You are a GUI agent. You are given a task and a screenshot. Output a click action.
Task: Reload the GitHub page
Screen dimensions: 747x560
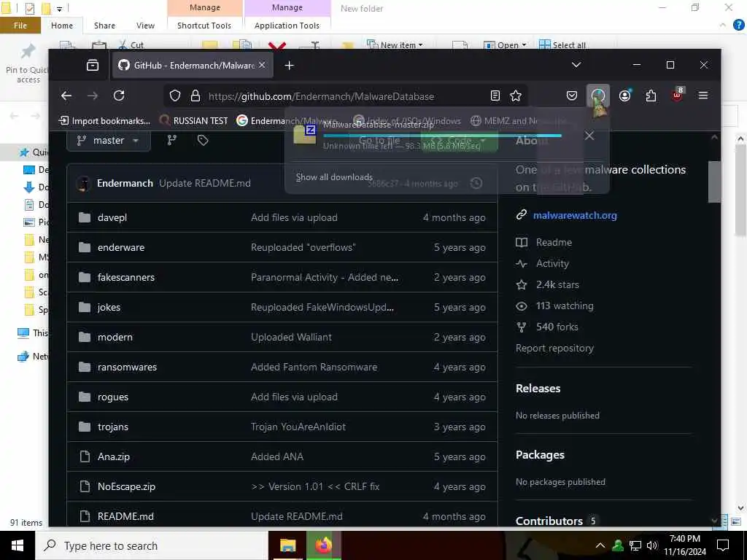pyautogui.click(x=119, y=96)
